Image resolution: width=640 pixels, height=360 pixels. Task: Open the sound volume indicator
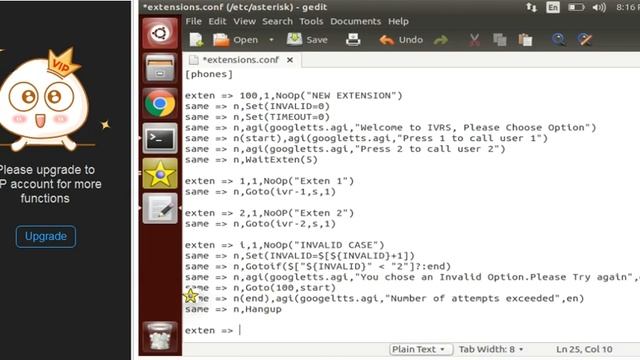coord(599,7)
